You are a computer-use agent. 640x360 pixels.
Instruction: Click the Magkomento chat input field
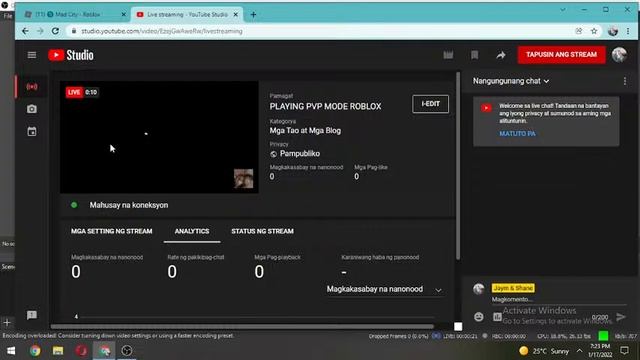pos(558,299)
